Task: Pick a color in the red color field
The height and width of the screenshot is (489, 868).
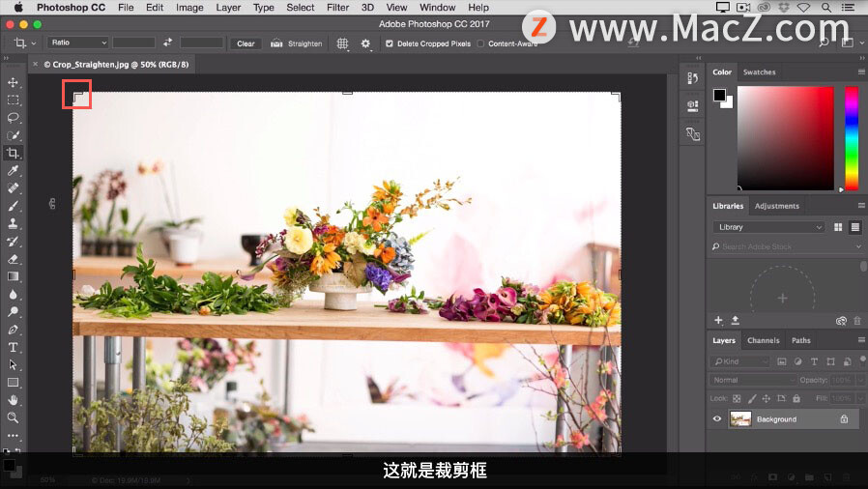Action: 785,138
